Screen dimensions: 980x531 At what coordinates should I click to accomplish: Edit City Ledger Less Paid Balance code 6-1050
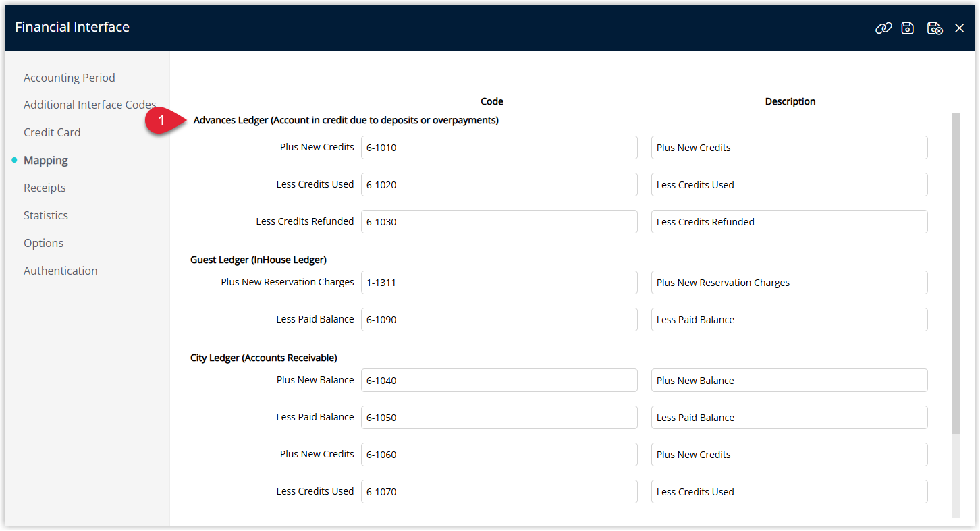499,417
